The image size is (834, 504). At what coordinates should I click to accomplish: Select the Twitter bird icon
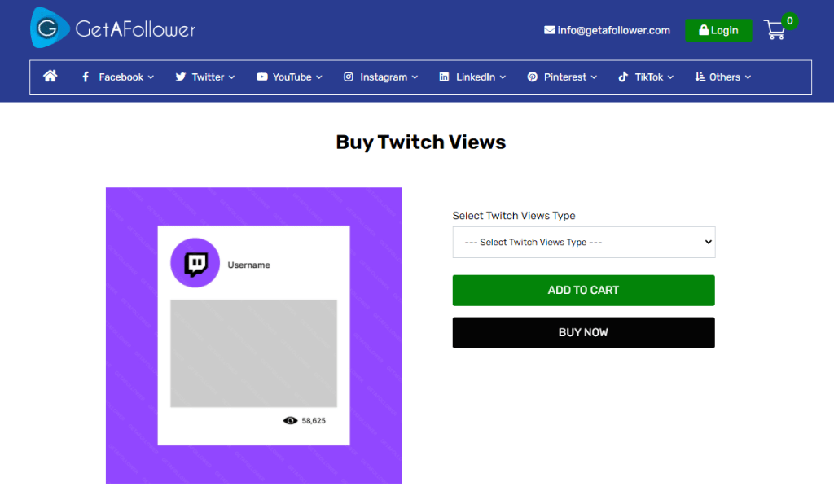tap(180, 77)
